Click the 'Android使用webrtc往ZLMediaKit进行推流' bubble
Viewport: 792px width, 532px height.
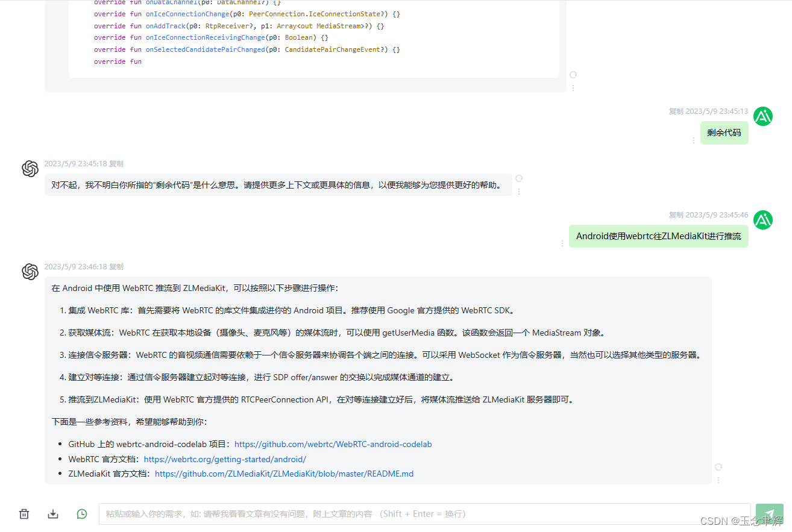[659, 236]
